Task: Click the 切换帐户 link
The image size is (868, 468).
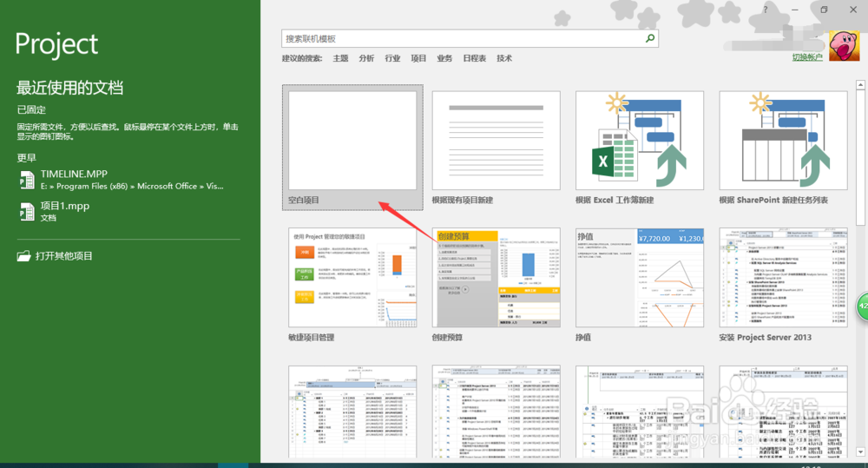Action: 807,57
